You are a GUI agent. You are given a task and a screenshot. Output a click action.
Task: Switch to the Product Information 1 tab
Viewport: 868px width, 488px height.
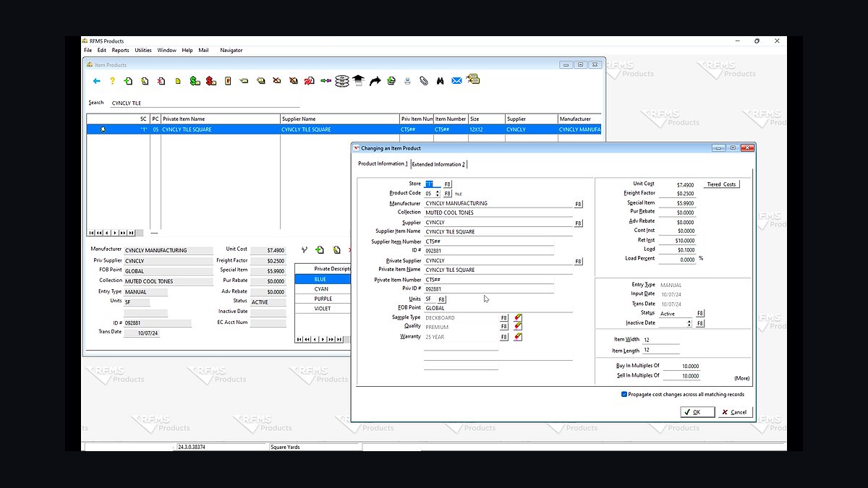point(383,164)
